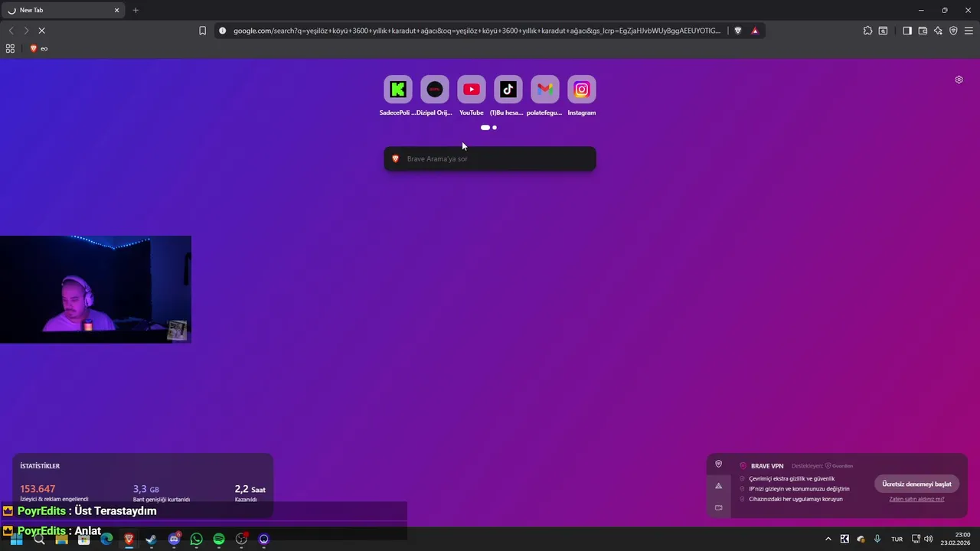Screen dimensions: 980x551
Task: Go forward in browser history
Action: [26, 31]
